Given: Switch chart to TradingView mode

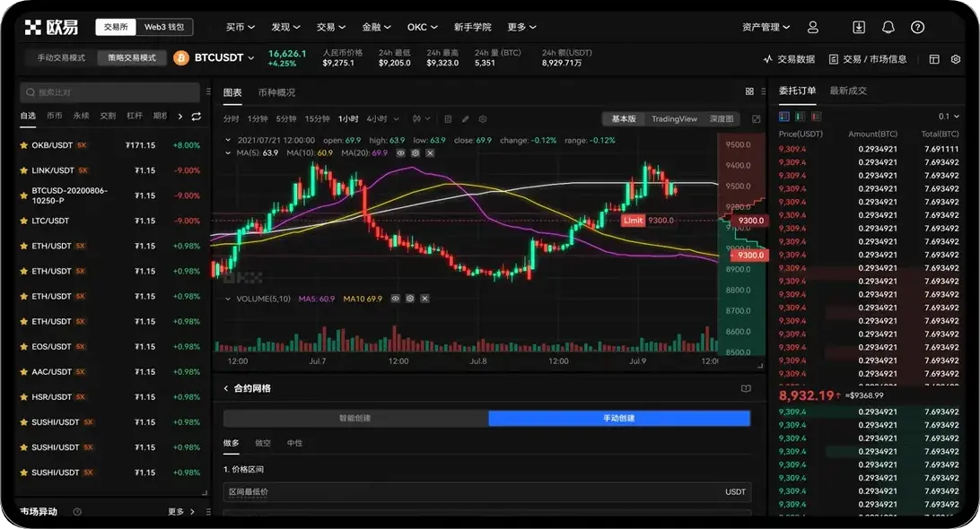Looking at the screenshot, I should 674,118.
